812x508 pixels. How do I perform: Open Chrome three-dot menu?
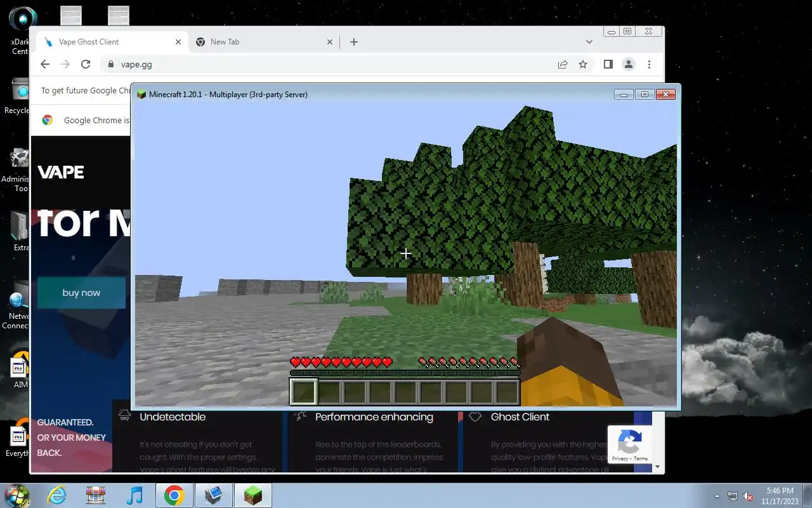click(x=649, y=64)
